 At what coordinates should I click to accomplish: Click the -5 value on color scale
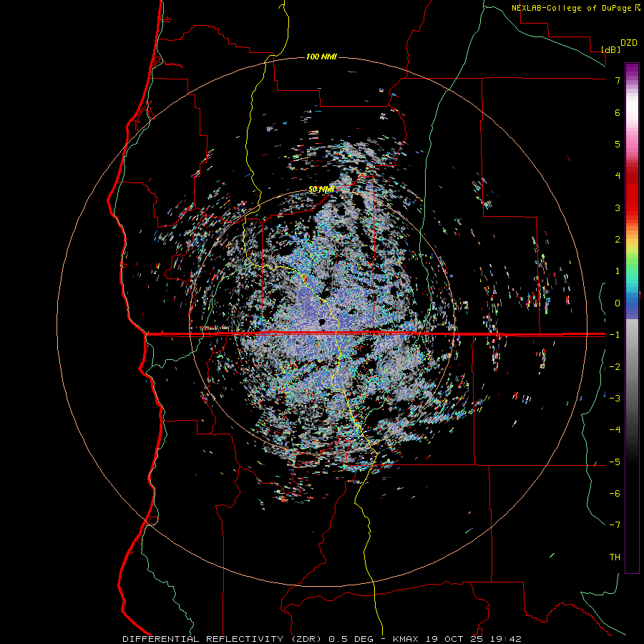coord(615,462)
